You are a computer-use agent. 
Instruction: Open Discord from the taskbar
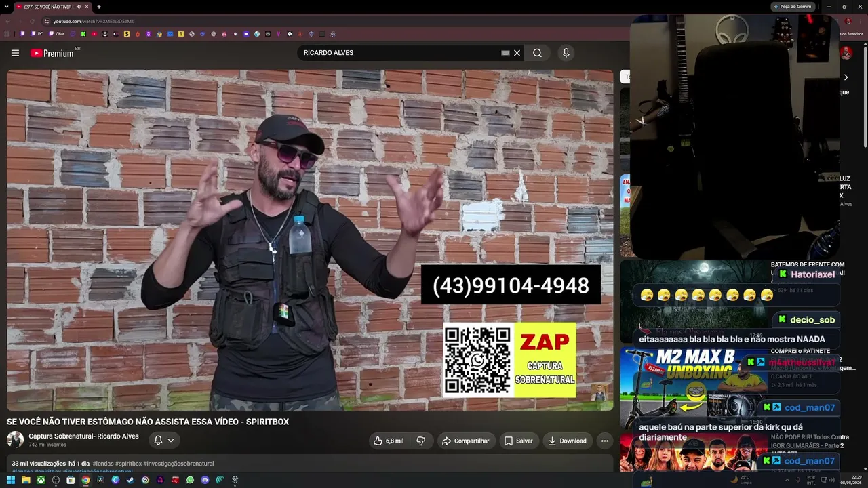205,480
